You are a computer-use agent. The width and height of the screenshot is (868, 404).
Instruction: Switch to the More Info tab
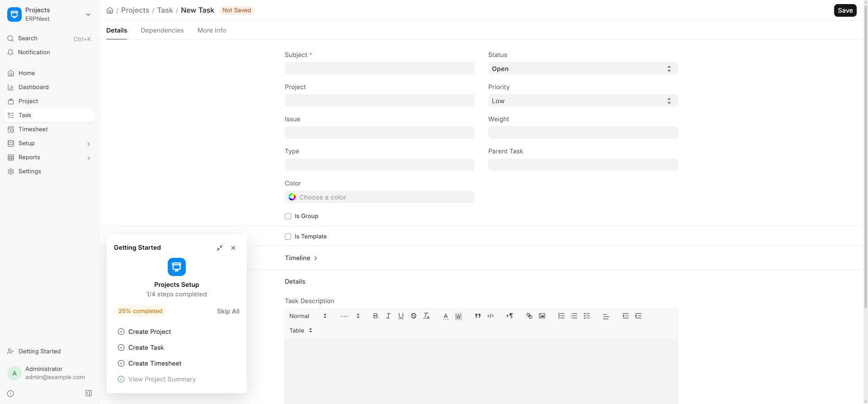(212, 30)
